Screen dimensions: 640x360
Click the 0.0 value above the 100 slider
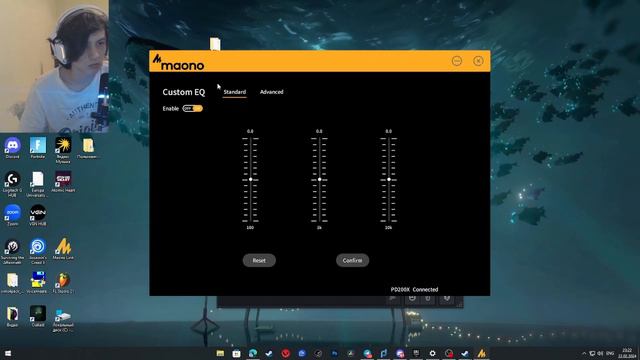pos(250,131)
